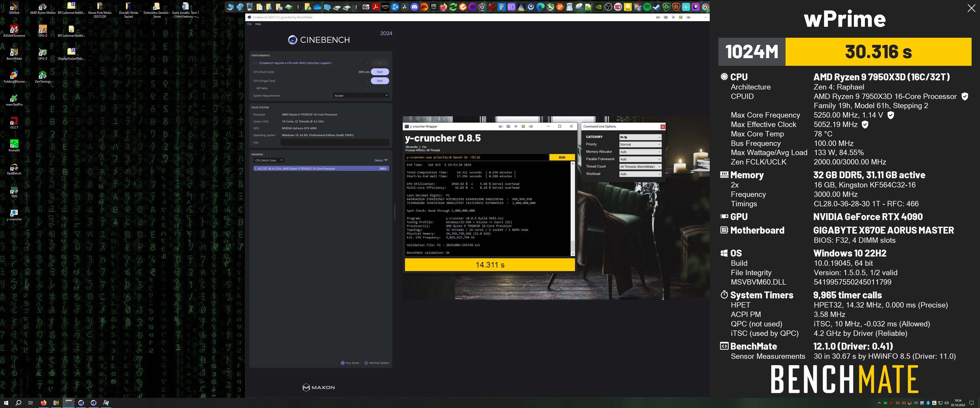Open ZenTimings desktop shortcut
980x408 pixels.
(43, 76)
